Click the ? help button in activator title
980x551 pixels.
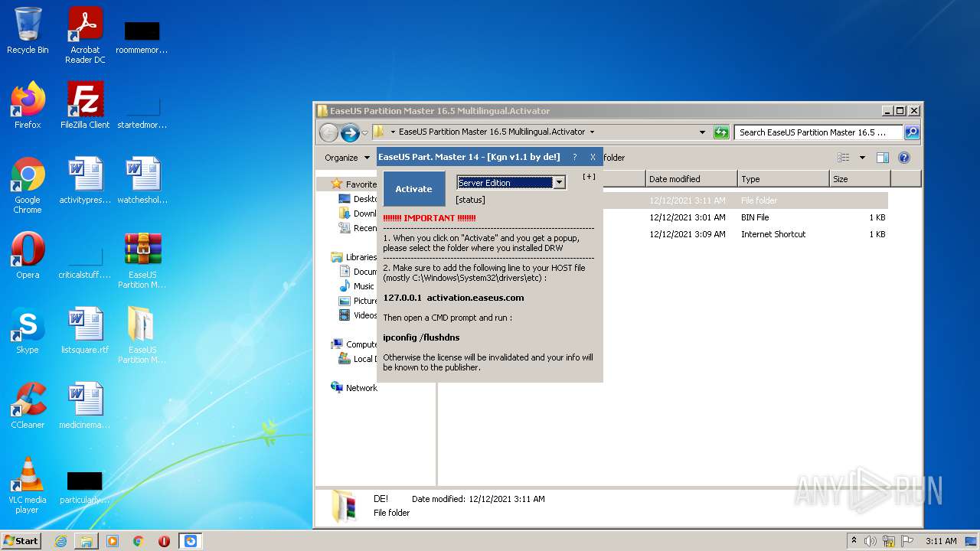(x=575, y=157)
